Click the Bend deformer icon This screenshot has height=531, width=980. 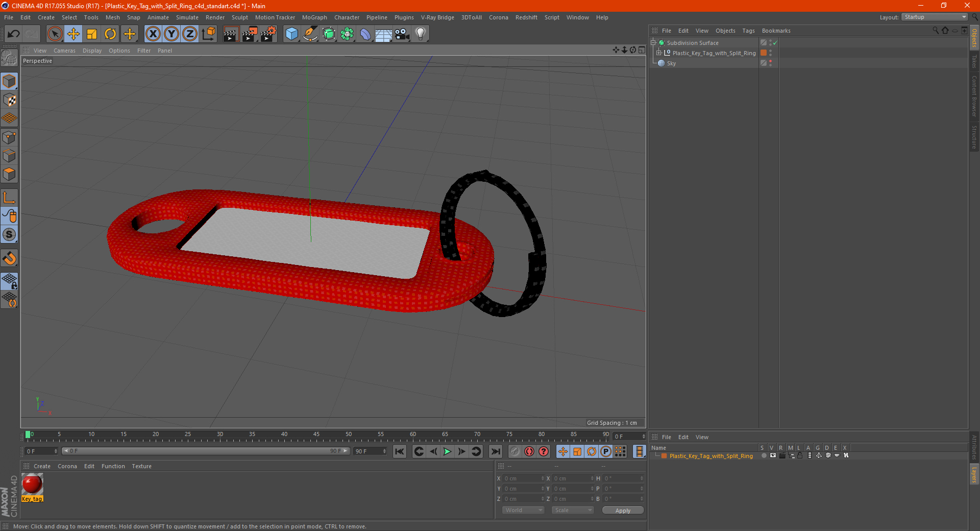tap(365, 34)
